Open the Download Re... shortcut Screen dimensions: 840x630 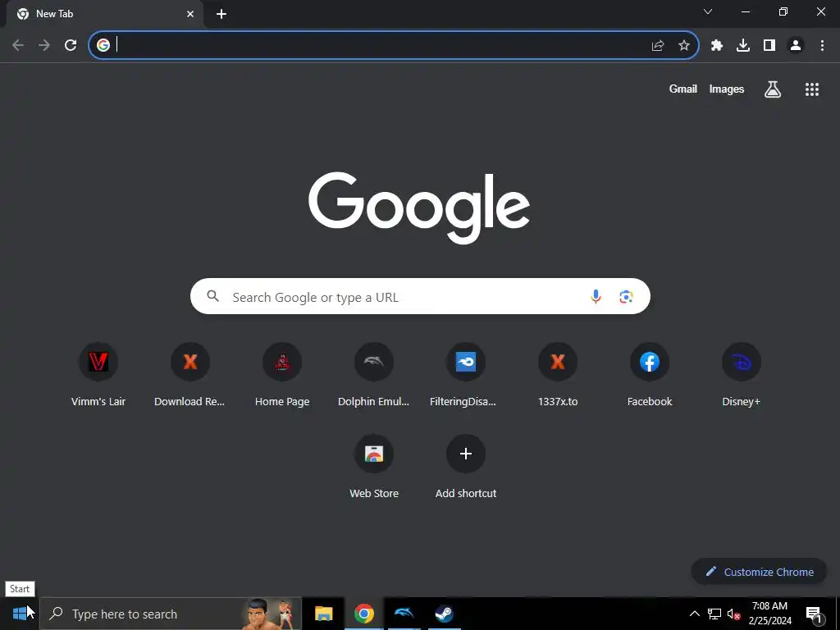(189, 374)
